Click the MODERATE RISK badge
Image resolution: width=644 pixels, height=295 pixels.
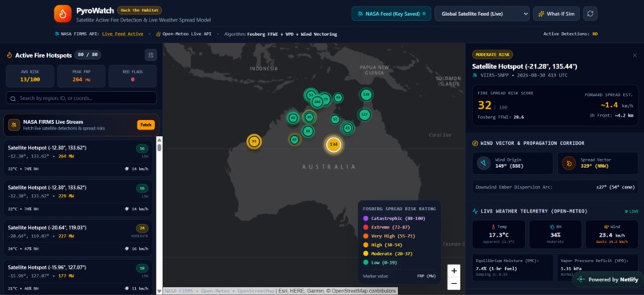click(492, 54)
